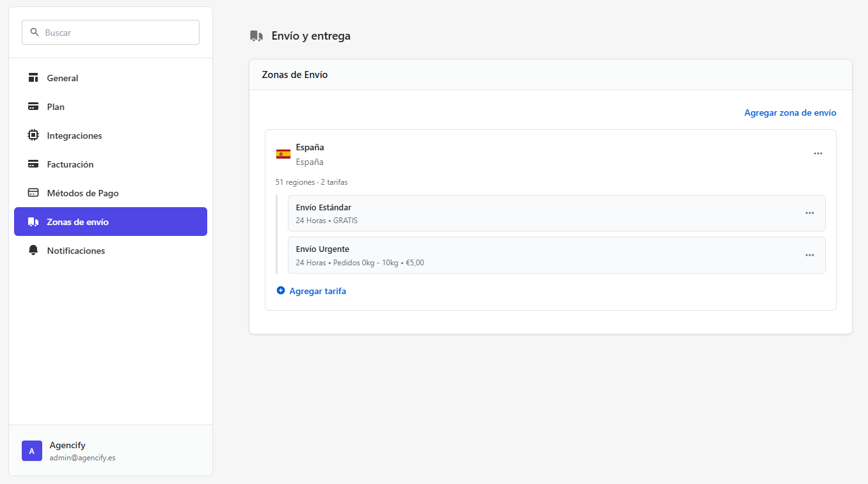Open Métodos de Pago settings

point(111,193)
